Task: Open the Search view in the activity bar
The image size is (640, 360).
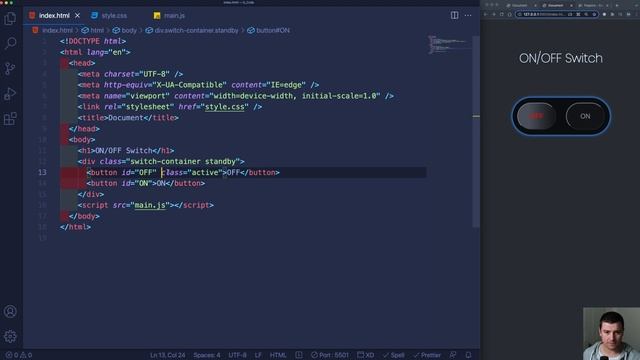Action: click(x=10, y=43)
